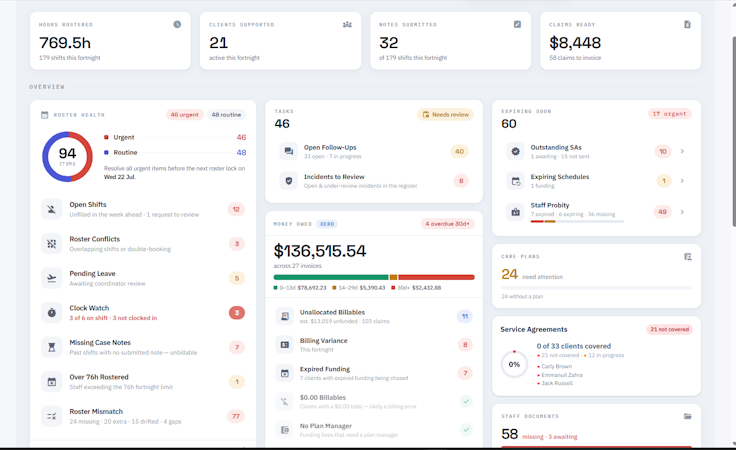Click the Care Plans card icon
This screenshot has height=450, width=736.
[688, 257]
